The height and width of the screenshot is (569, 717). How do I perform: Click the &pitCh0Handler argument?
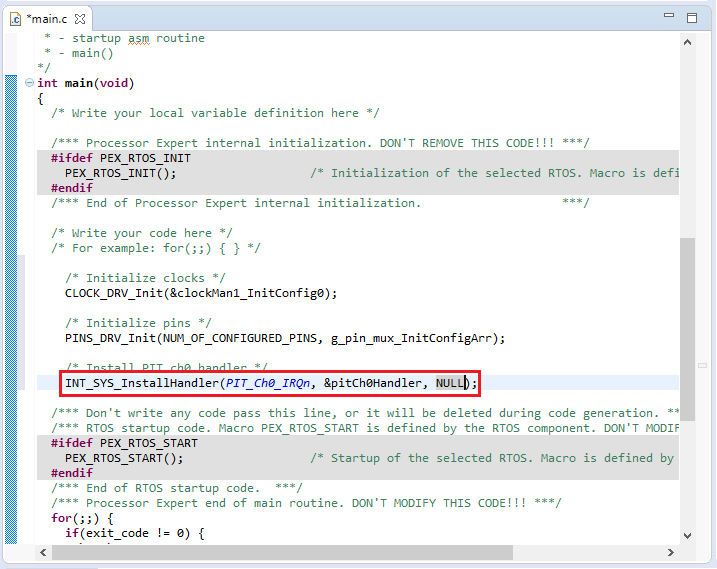(372, 383)
